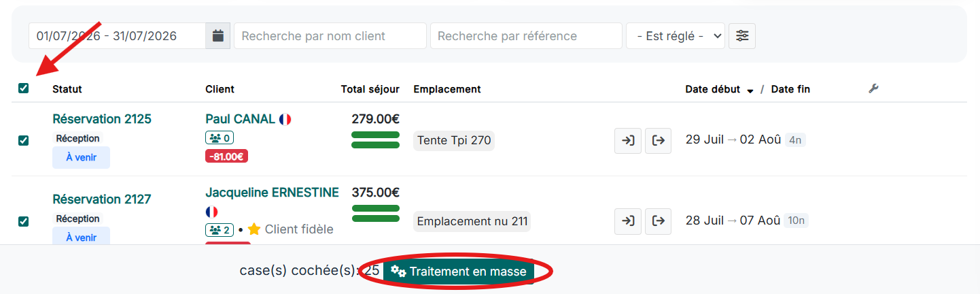The height and width of the screenshot is (294, 980).
Task: Open Réservation 2127 link
Action: (x=102, y=199)
